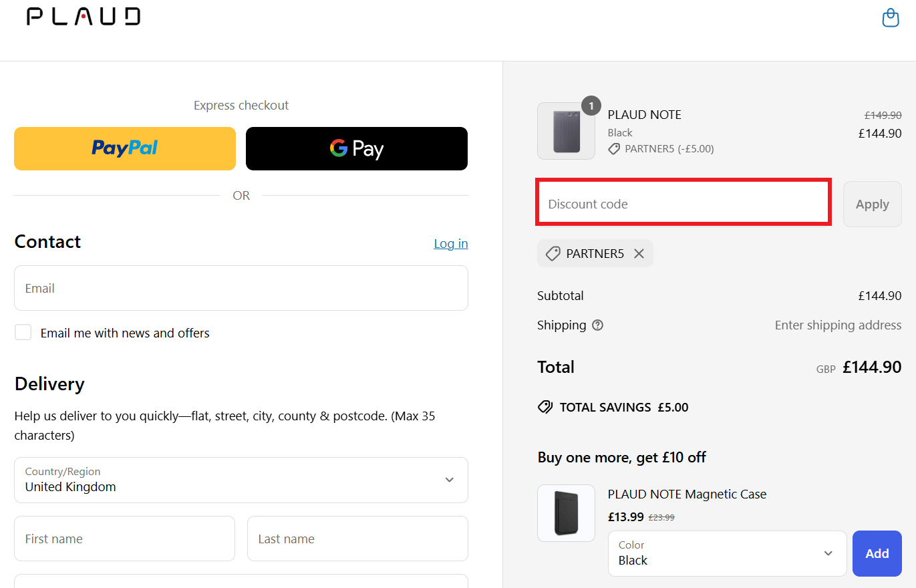This screenshot has width=916, height=588.
Task: Click the Subtotal label
Action: [561, 295]
